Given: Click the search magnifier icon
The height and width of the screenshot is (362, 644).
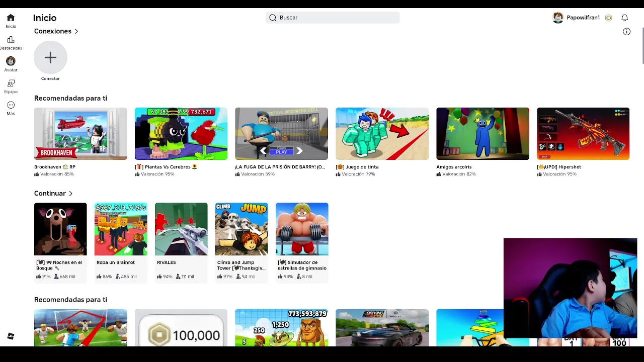Looking at the screenshot, I should (x=273, y=18).
